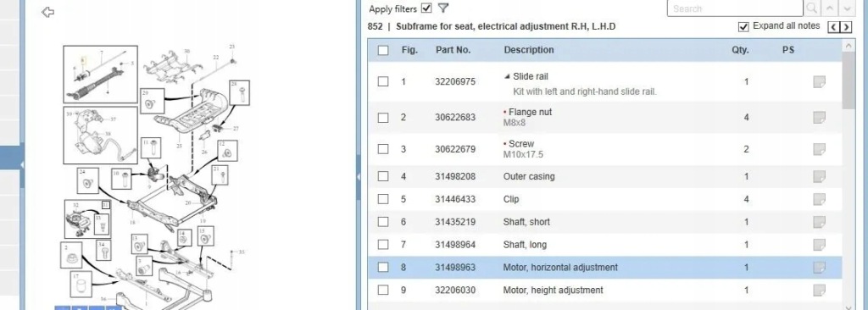Open note icon for Clip row

[820, 199]
